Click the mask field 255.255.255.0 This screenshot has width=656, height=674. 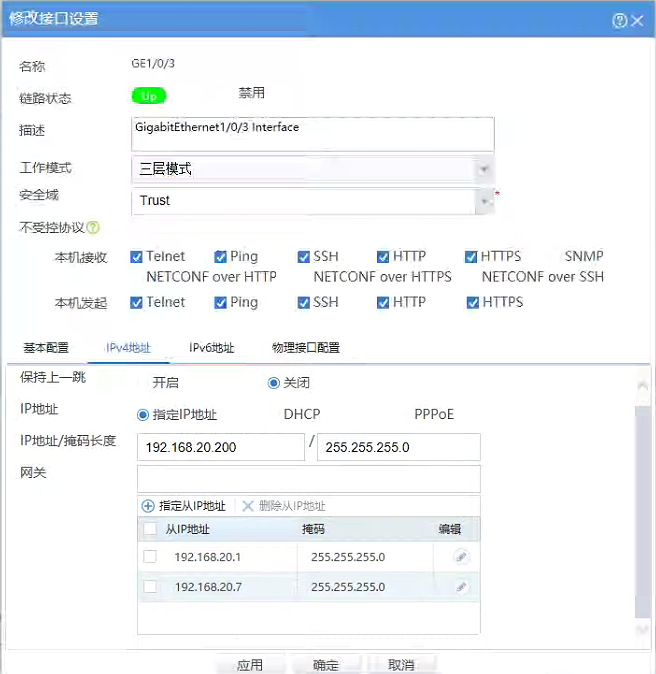pos(399,447)
